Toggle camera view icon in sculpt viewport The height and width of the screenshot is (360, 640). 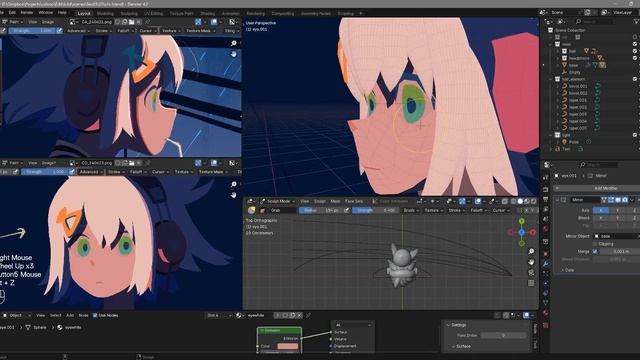[x=531, y=273]
